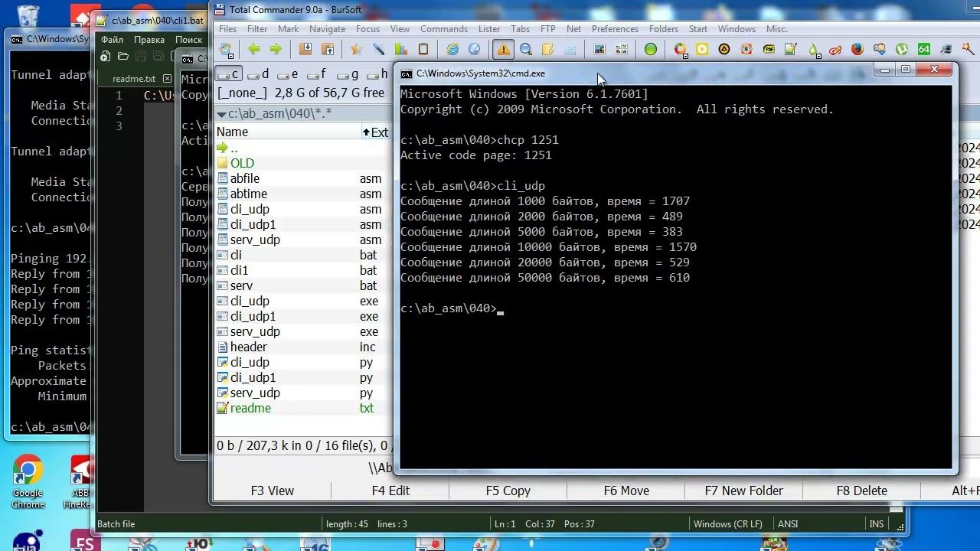Open the Поиск menu in the editor window
Viewport: 980px width, 551px height.
[188, 40]
